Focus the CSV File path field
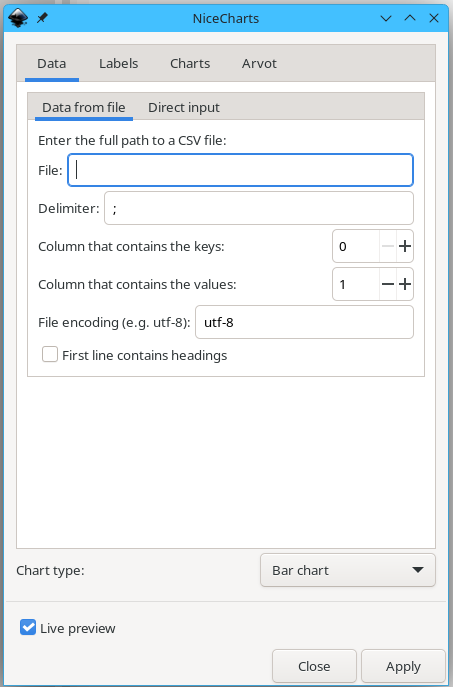This screenshot has width=453, height=687. tap(241, 170)
